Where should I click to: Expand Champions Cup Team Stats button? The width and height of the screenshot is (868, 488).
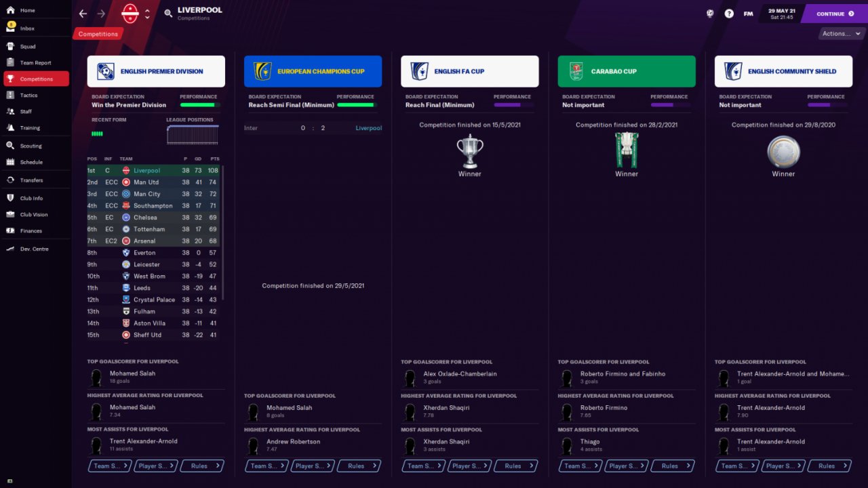click(266, 466)
